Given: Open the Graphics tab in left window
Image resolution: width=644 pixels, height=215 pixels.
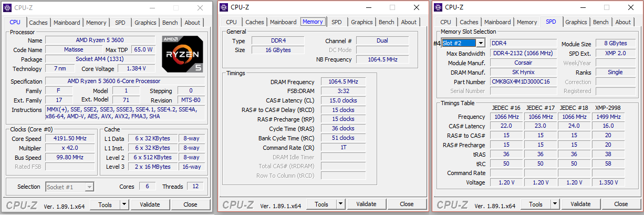Looking at the screenshot, I should (x=146, y=23).
